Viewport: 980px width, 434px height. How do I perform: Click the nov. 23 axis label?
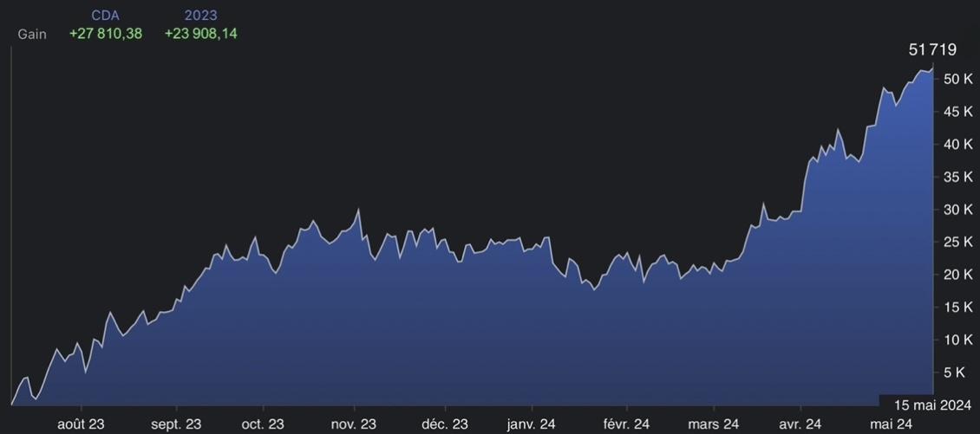coord(354,424)
